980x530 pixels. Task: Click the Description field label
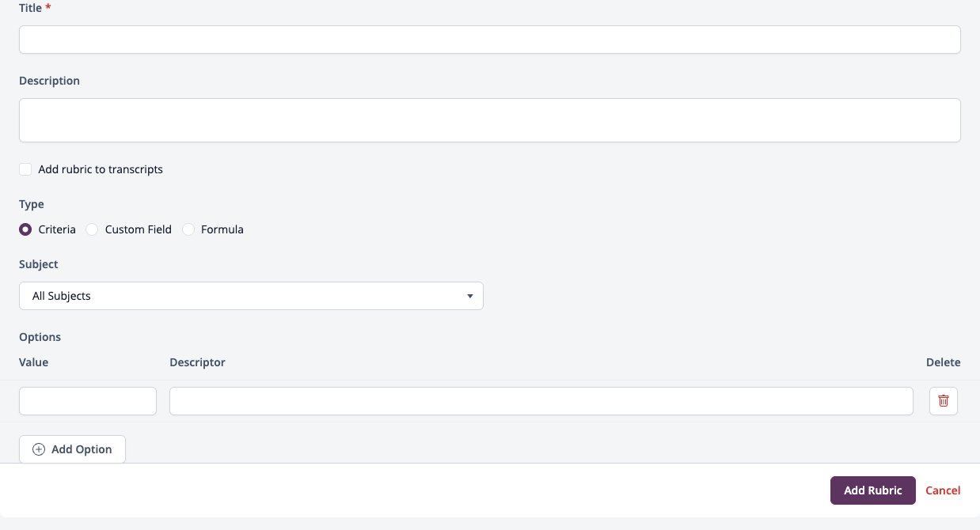[49, 81]
